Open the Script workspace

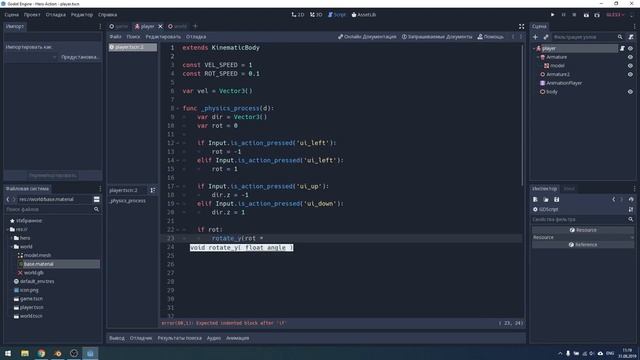[337, 15]
